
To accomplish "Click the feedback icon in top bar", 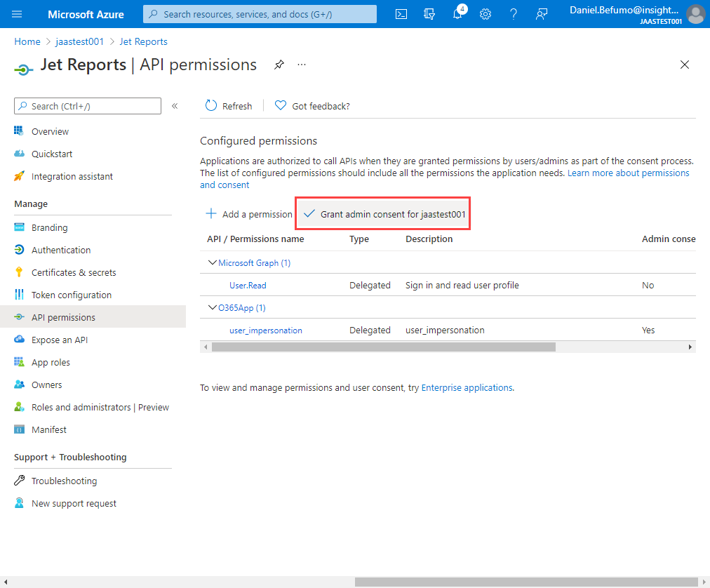I will [x=541, y=14].
